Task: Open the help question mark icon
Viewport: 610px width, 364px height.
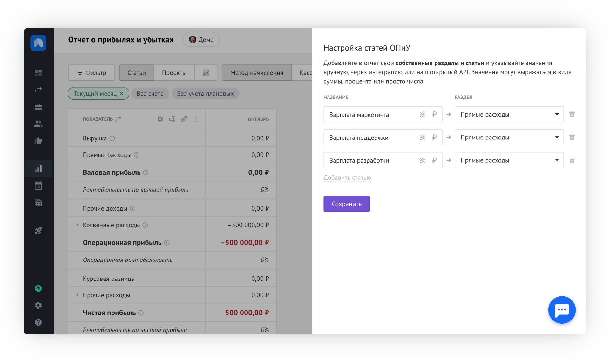Action: click(x=38, y=322)
